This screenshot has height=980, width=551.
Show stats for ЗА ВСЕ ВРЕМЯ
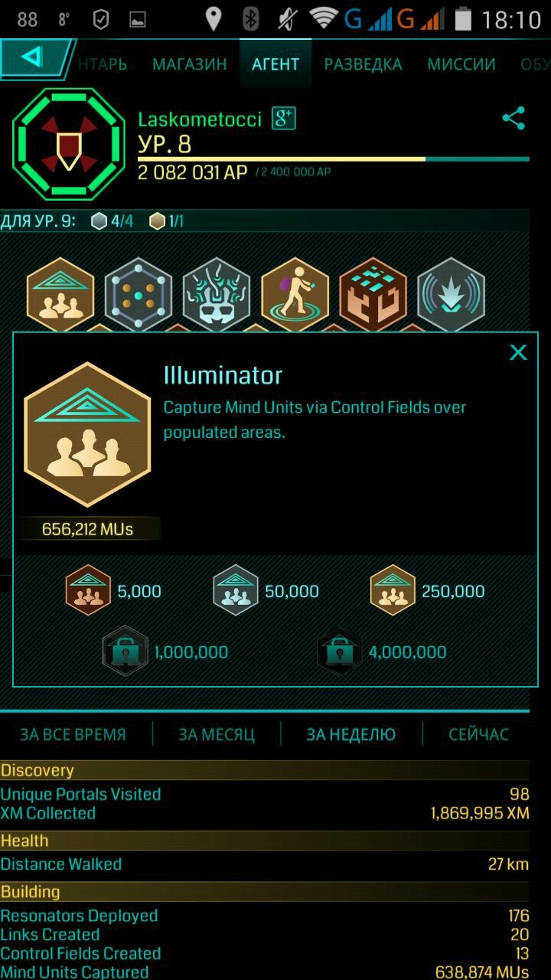coord(73,734)
